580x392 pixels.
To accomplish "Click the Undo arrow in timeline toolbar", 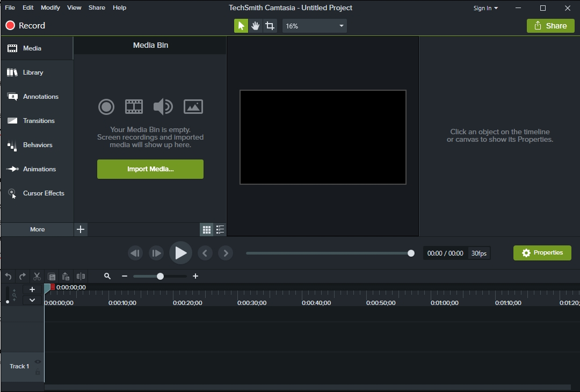I will pos(8,276).
